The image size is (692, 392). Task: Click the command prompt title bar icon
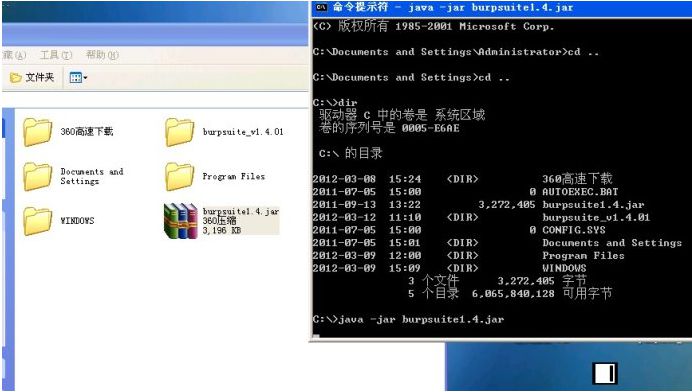coord(321,7)
